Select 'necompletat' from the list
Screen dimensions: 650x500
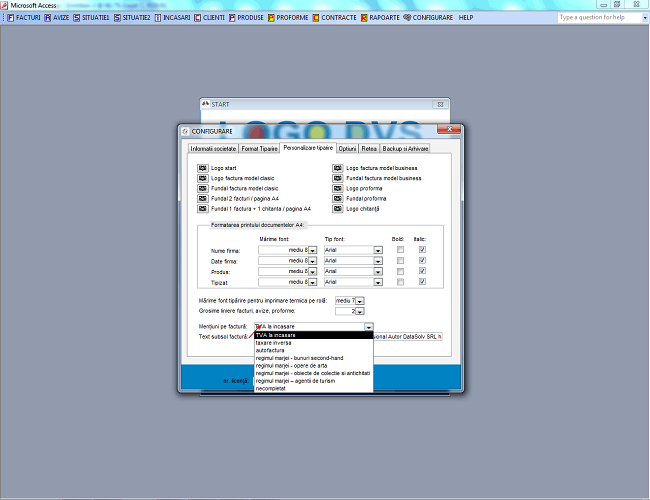[x=314, y=388]
